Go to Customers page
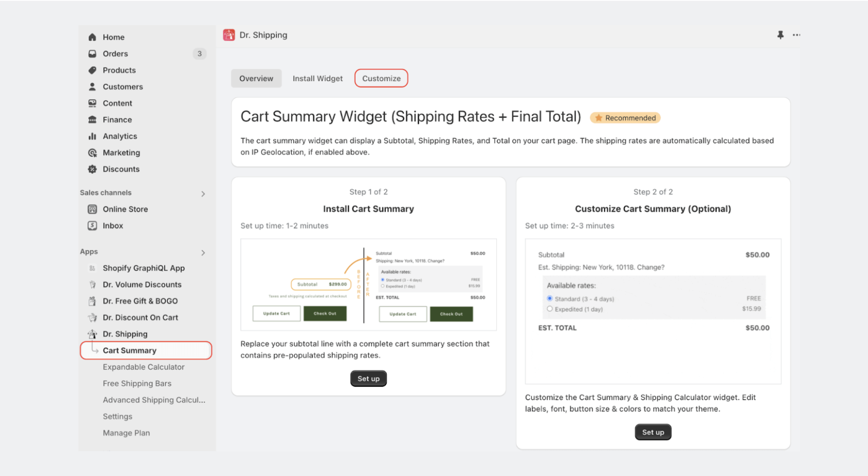Image resolution: width=868 pixels, height=476 pixels. pos(123,87)
